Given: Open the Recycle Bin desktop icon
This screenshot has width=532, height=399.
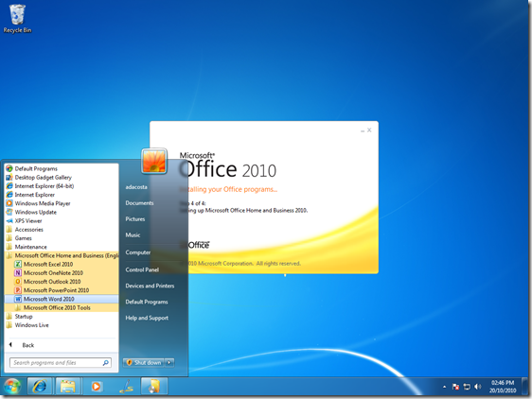Looking at the screenshot, I should tap(17, 19).
